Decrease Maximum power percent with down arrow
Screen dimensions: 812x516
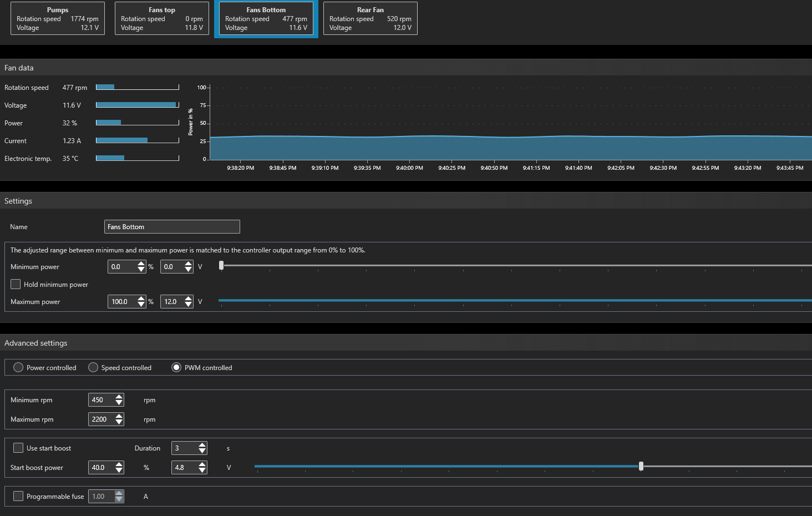(x=141, y=305)
